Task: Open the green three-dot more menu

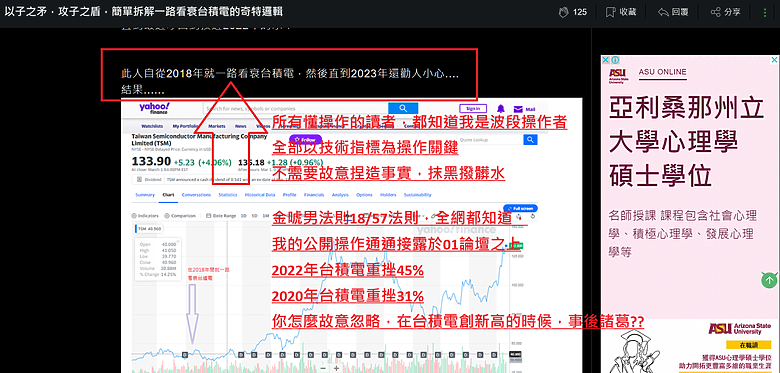Action: tap(765, 12)
